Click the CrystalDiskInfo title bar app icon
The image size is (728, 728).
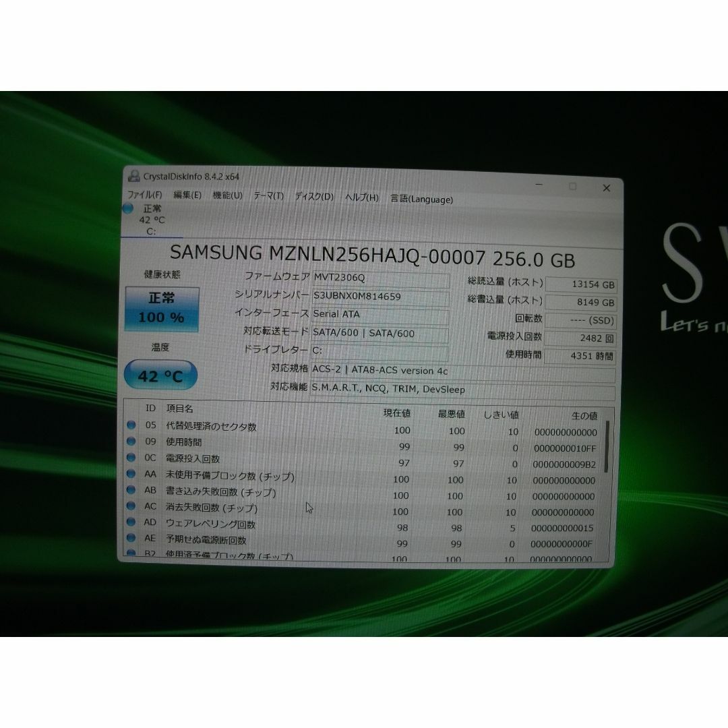pyautogui.click(x=133, y=175)
